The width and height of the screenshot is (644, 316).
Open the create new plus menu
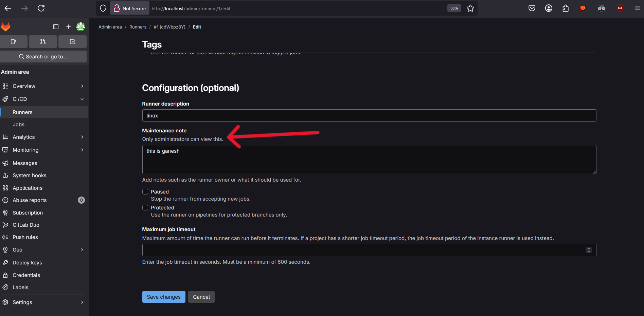tap(68, 26)
